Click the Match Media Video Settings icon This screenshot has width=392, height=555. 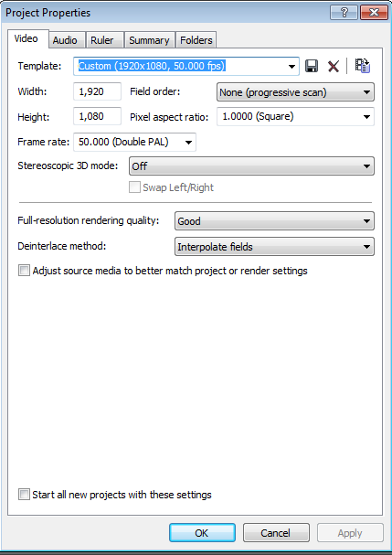click(x=362, y=66)
